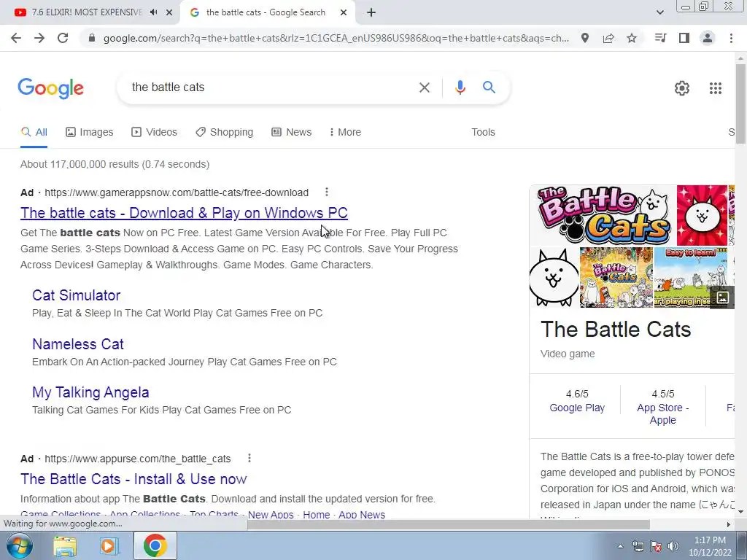The width and height of the screenshot is (747, 560).
Task: Open Cat Simulator sitelink
Action: 76,295
